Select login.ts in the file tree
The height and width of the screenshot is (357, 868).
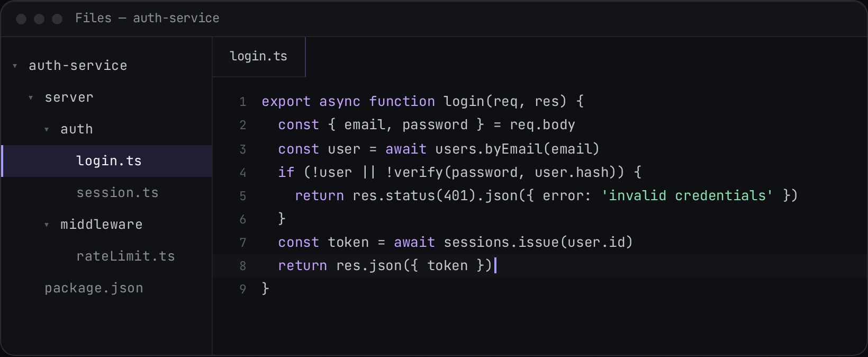106,161
